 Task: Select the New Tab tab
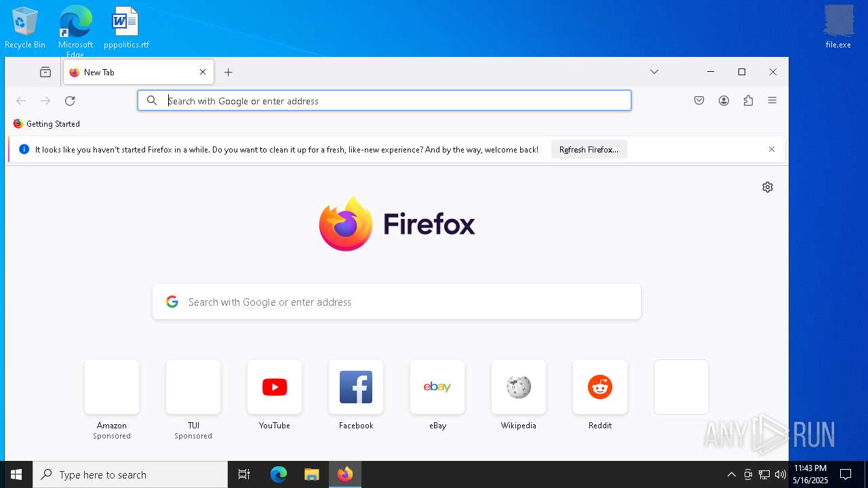138,72
